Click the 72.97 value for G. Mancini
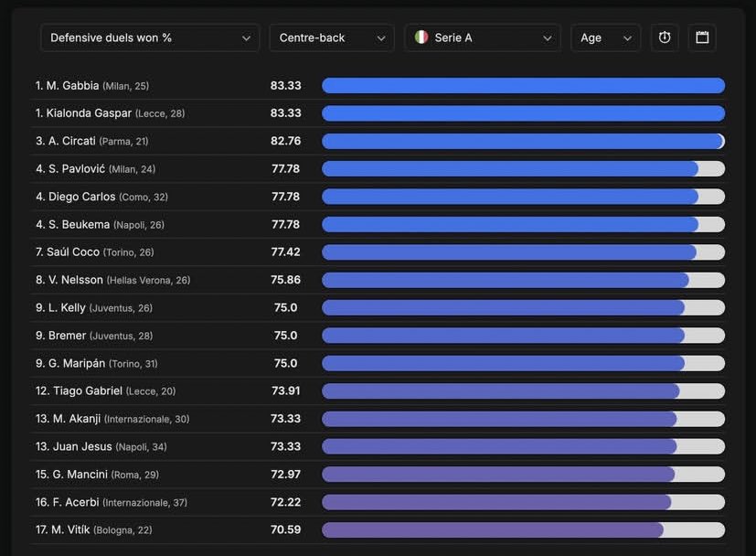756x556 pixels. pos(285,474)
